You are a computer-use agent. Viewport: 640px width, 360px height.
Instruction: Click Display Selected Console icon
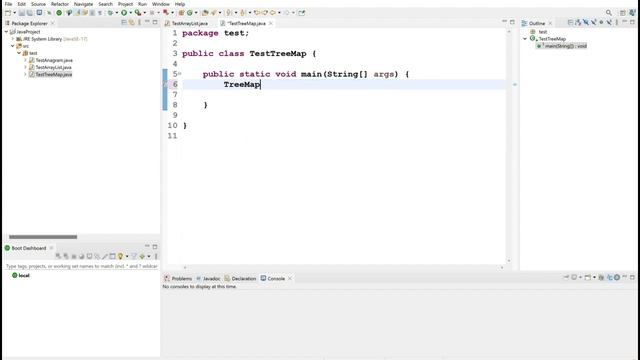pos(574,277)
